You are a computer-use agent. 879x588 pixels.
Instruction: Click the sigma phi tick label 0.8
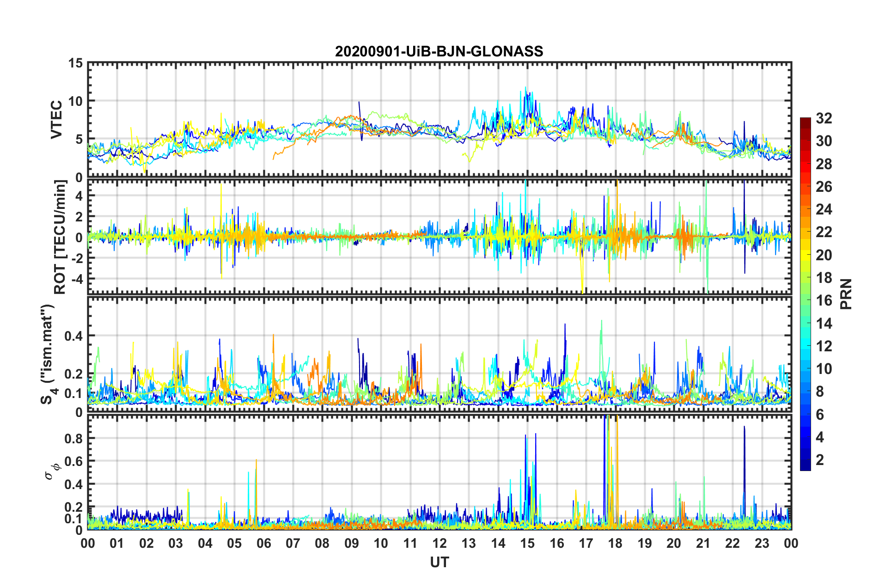point(73,438)
